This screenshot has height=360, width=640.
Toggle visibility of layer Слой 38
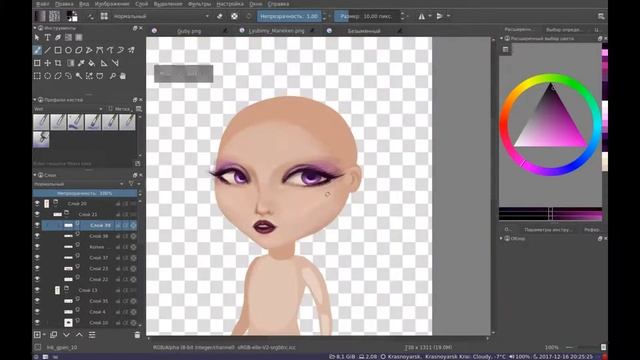point(37,236)
